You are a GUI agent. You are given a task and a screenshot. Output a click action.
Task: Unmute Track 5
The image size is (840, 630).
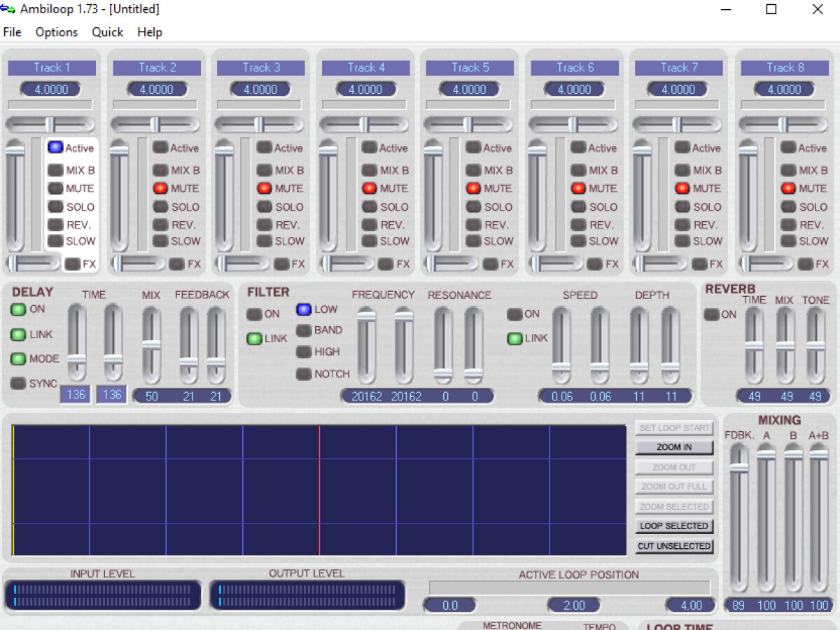pyautogui.click(x=473, y=188)
